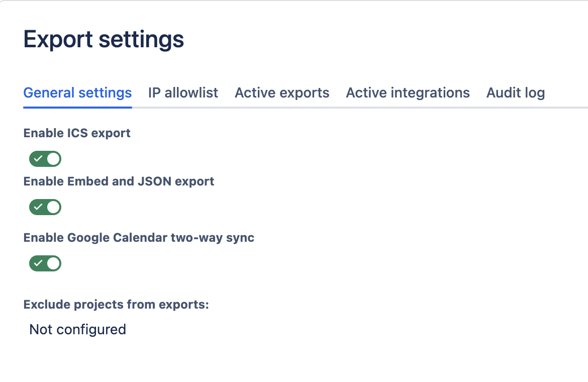Click white knob of Embed/JSON export switch
The height and width of the screenshot is (382, 588).
[x=53, y=207]
